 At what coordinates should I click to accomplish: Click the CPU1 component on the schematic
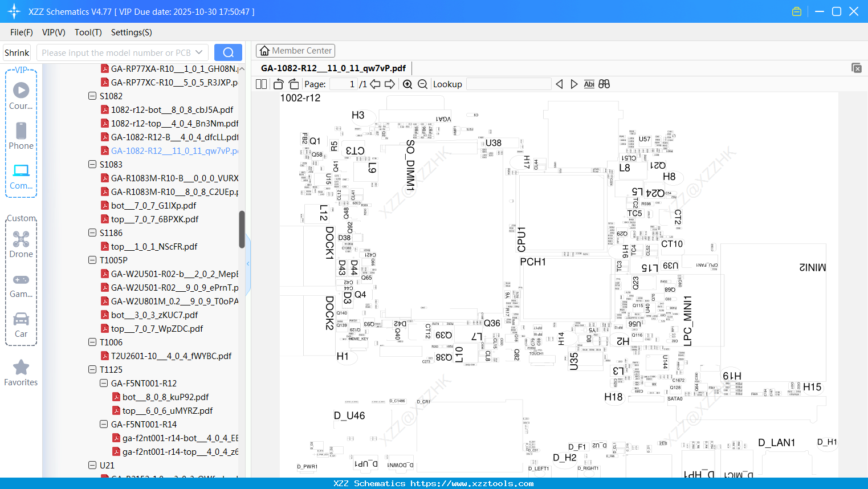[x=521, y=239]
